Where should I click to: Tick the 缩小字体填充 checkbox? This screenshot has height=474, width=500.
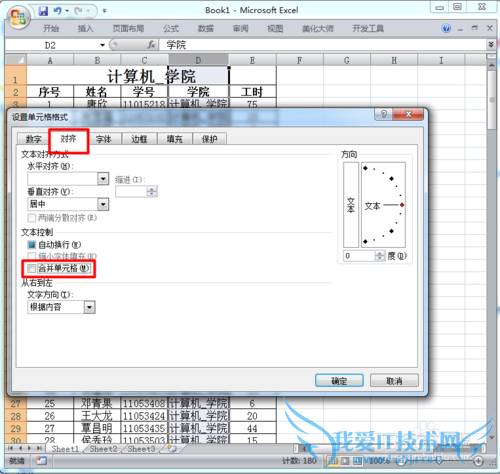click(x=32, y=256)
